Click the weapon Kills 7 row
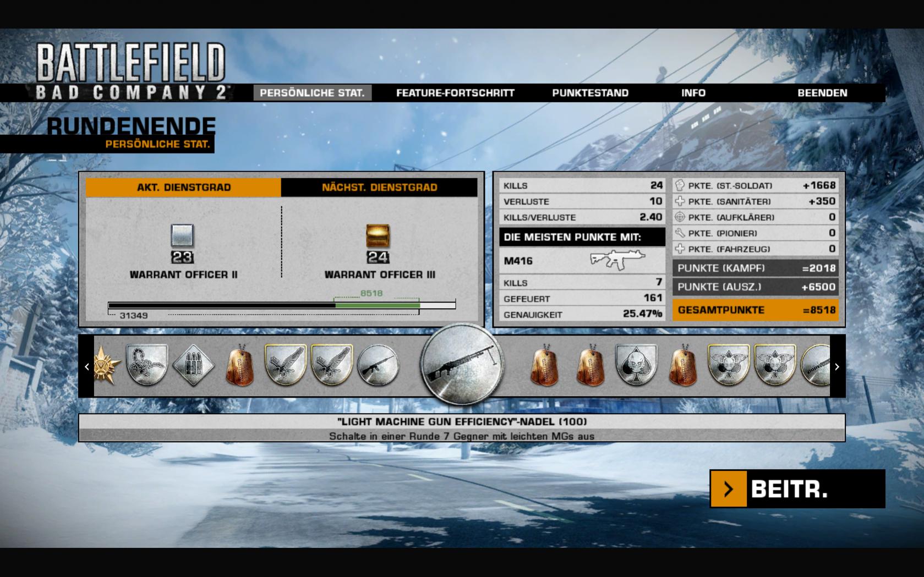The image size is (924, 577). click(x=582, y=282)
